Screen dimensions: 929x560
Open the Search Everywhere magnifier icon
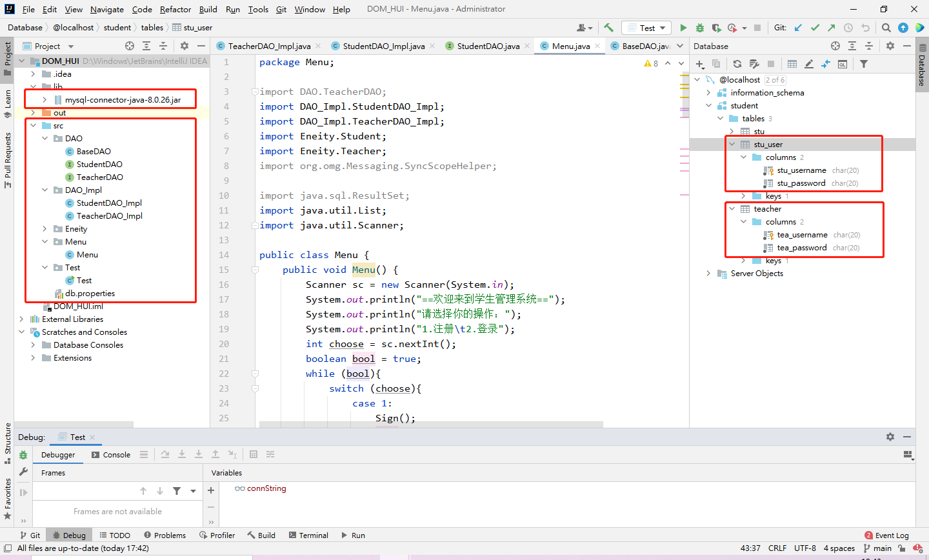coord(886,27)
